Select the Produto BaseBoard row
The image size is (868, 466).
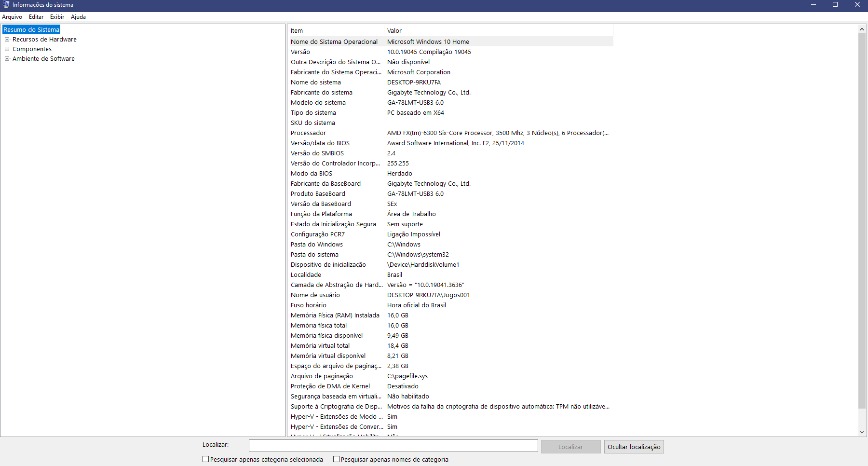[450, 194]
